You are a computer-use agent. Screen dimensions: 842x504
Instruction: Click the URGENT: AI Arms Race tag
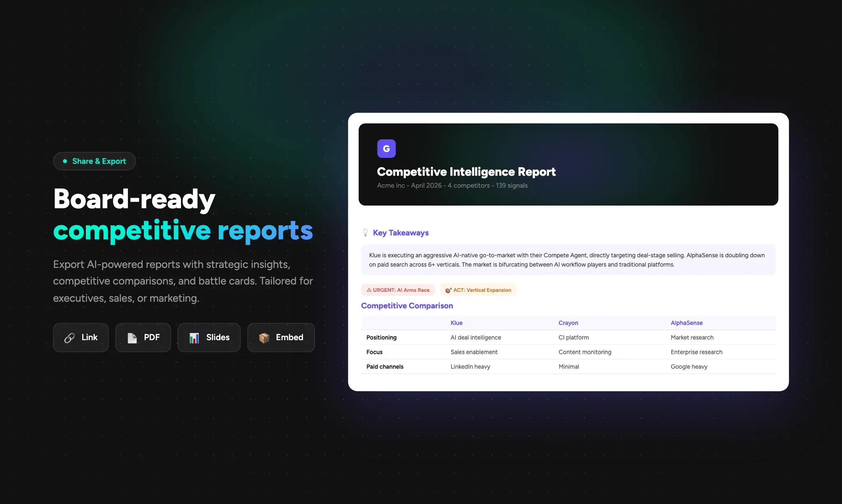pyautogui.click(x=398, y=290)
